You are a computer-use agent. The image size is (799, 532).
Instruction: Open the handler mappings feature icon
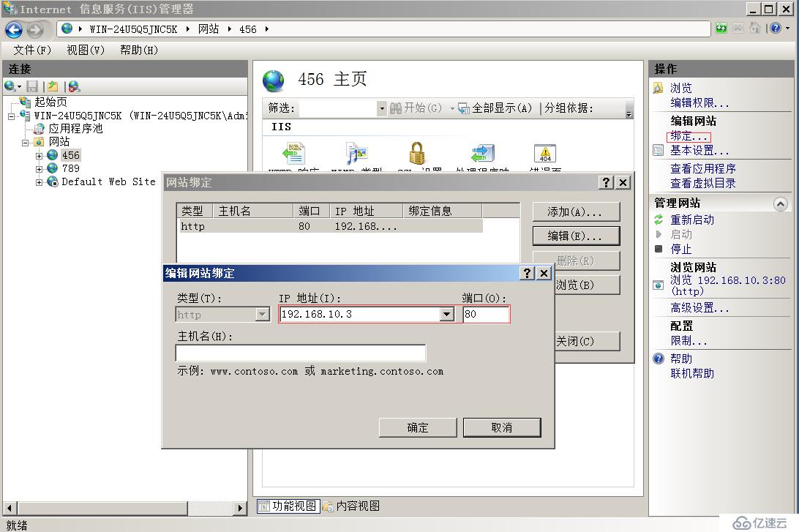coord(483,154)
